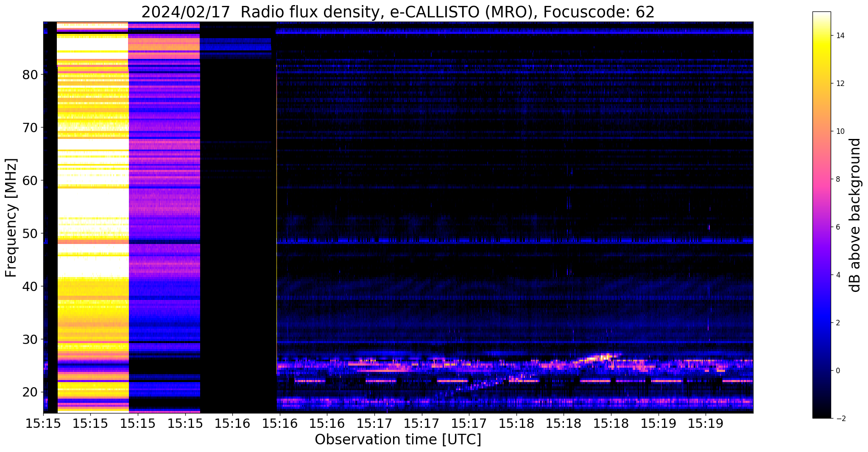Click the plot title mentioning e-CALLISTO (MRO)
This screenshot has height=452, width=868.
click(x=398, y=12)
